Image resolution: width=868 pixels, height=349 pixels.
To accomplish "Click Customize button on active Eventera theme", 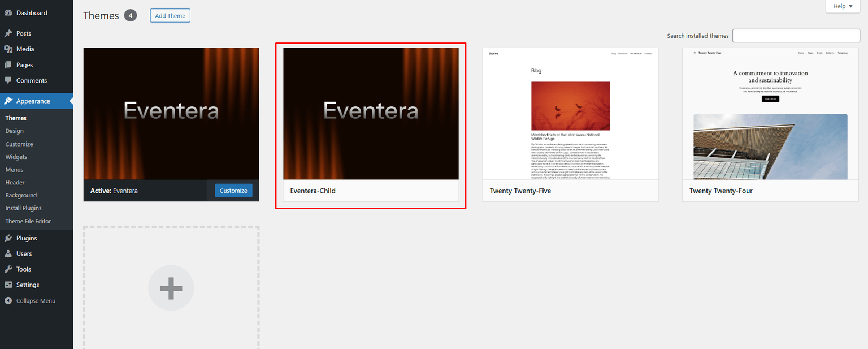I will point(233,191).
